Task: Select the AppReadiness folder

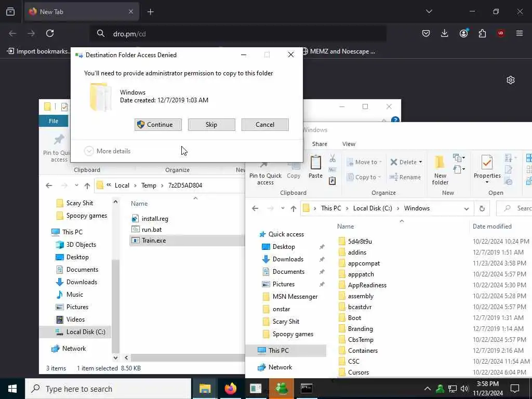Action: click(x=362, y=285)
